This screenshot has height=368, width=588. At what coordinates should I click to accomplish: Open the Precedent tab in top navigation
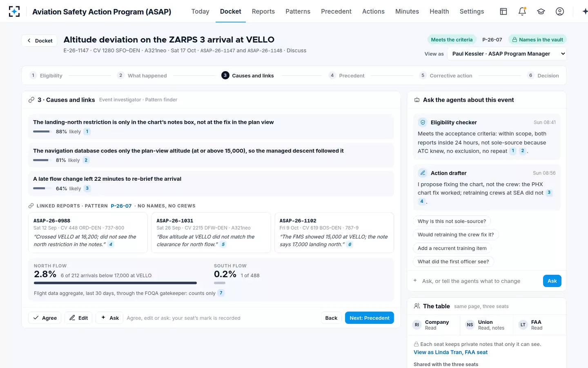coord(336,11)
